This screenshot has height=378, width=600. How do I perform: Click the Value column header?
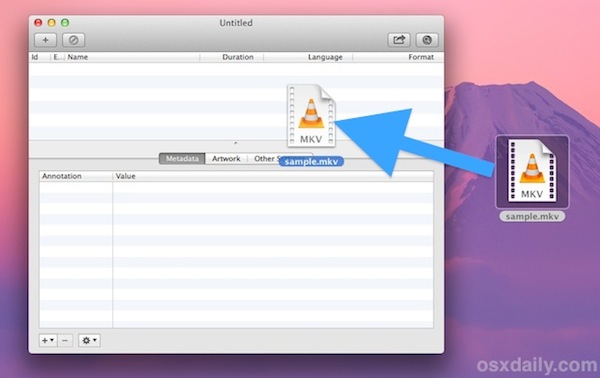(273, 176)
